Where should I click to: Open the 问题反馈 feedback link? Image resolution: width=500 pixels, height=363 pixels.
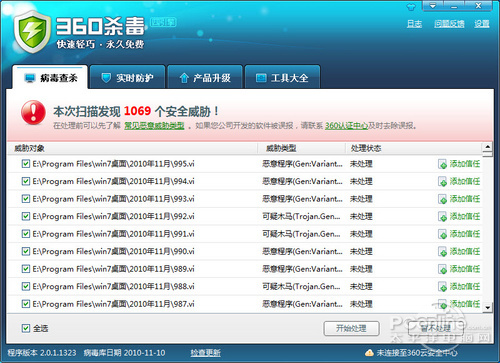tap(449, 24)
